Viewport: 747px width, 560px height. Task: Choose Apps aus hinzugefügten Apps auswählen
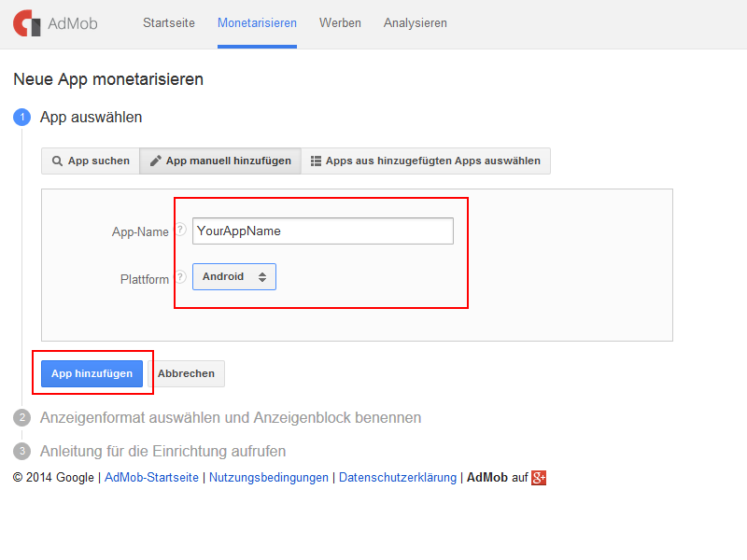(x=426, y=161)
